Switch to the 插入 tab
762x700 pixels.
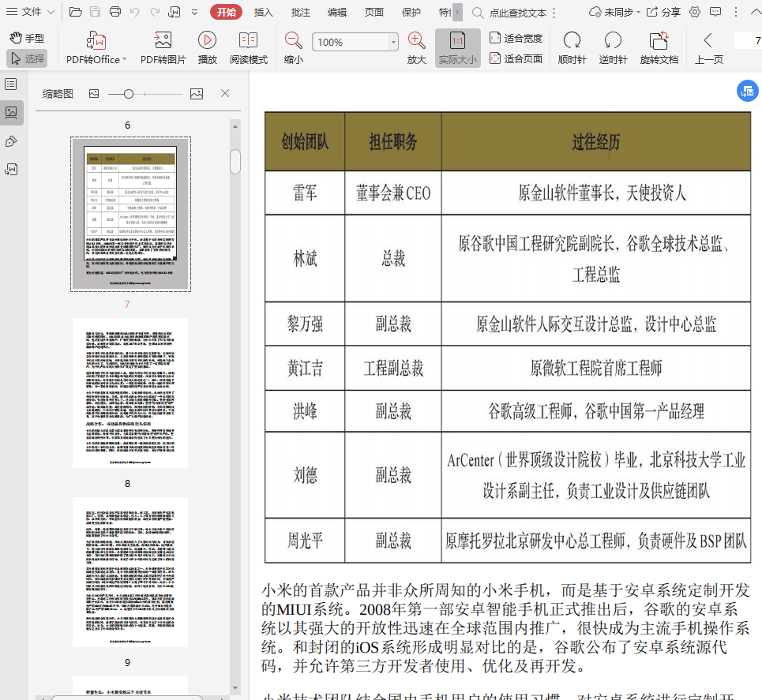[x=264, y=13]
